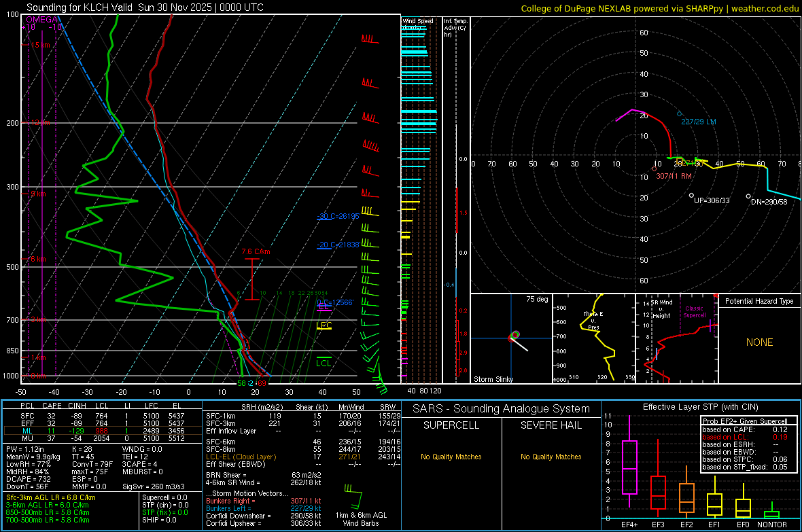Image resolution: width=802 pixels, height=532 pixels.
Task: Click the Bunkers left-mover circle on the hodograph
Action: tap(679, 114)
